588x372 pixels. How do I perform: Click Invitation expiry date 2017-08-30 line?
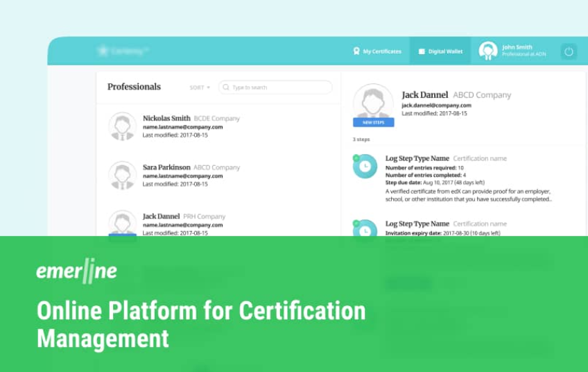tap(443, 233)
